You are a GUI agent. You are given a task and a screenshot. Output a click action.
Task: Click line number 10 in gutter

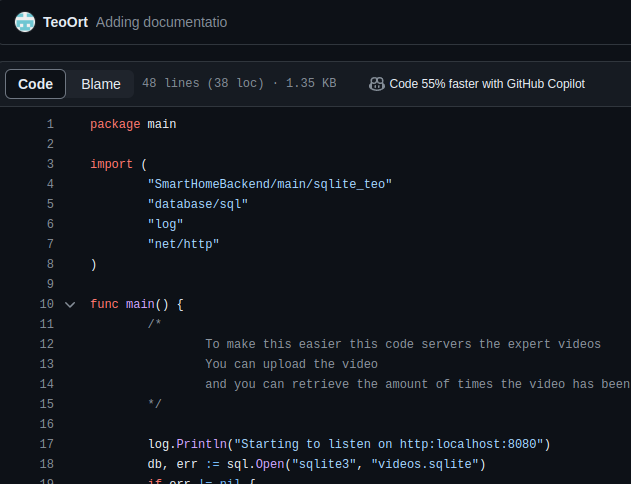46,304
